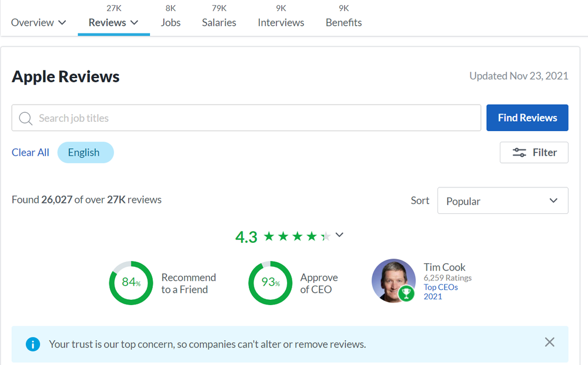The image size is (588, 365).
Task: Click the magnifying glass search icon
Action: coord(25,118)
